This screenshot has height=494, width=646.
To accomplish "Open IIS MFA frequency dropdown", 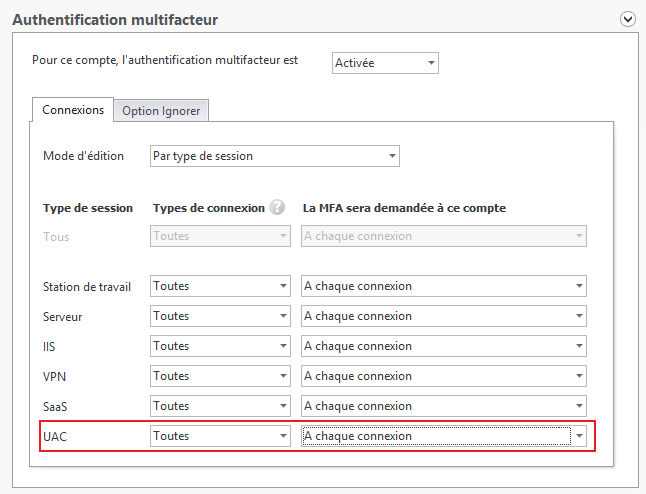I will (x=444, y=346).
